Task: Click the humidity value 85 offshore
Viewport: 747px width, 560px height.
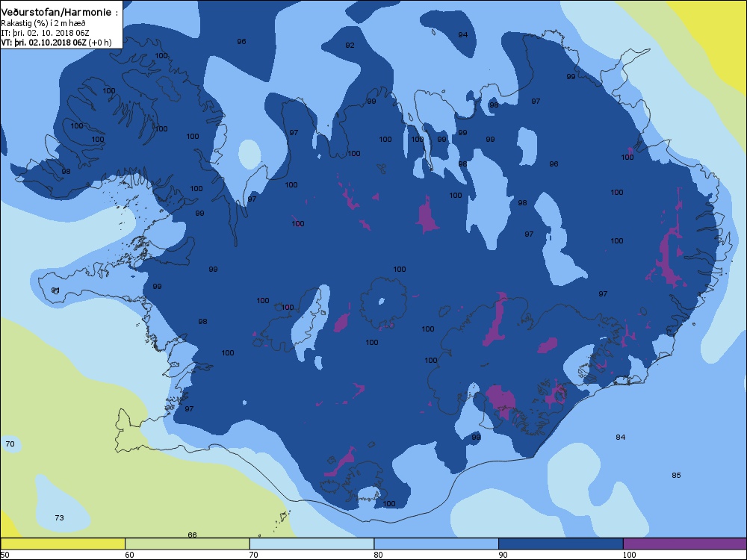Action: [676, 475]
